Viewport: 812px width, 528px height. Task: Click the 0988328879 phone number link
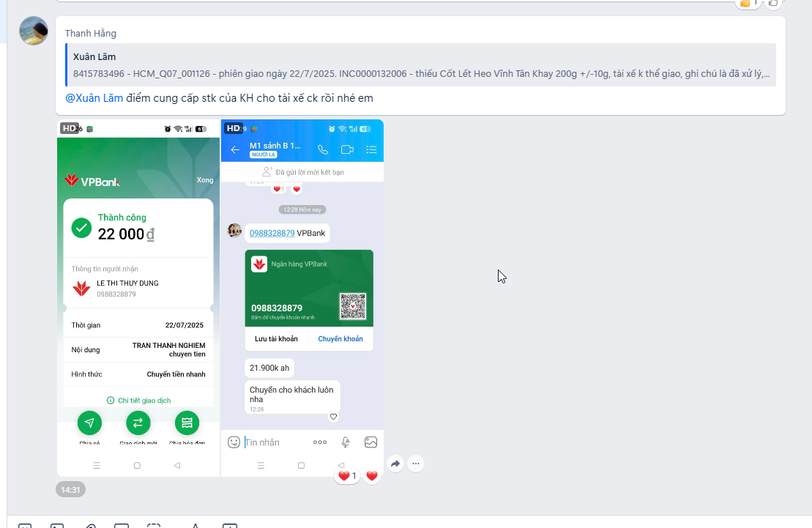click(272, 233)
